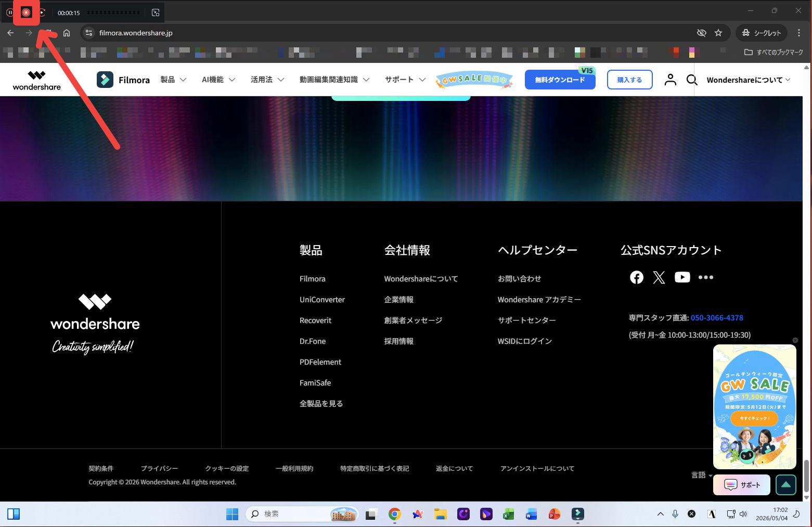Open Wondershareについて under 会社情報
Image resolution: width=812 pixels, height=527 pixels.
(421, 279)
